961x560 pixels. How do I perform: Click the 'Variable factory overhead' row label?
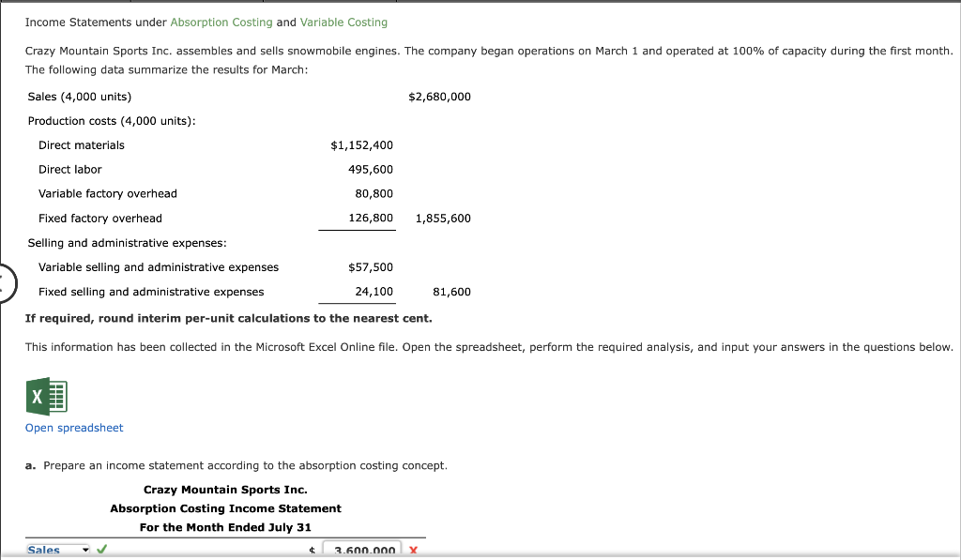[x=108, y=193]
